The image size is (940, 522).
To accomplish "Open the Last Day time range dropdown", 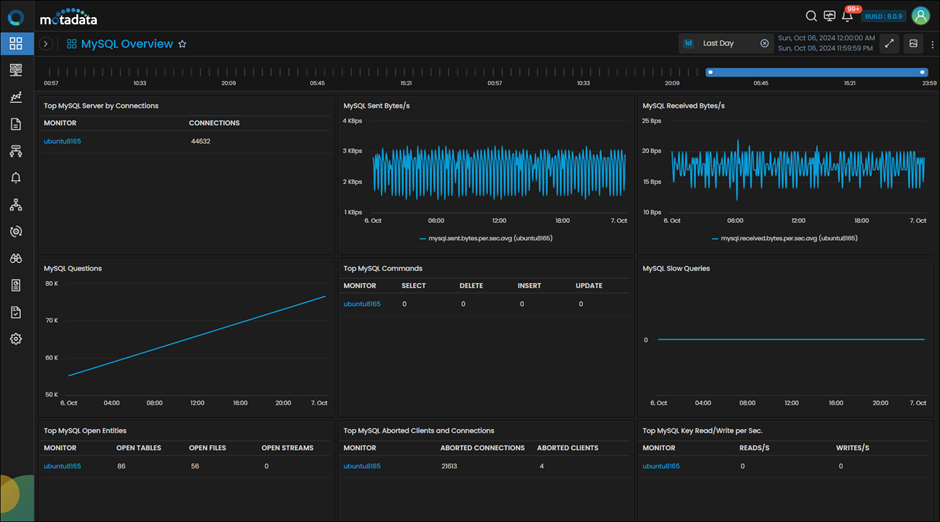I will pyautogui.click(x=726, y=43).
